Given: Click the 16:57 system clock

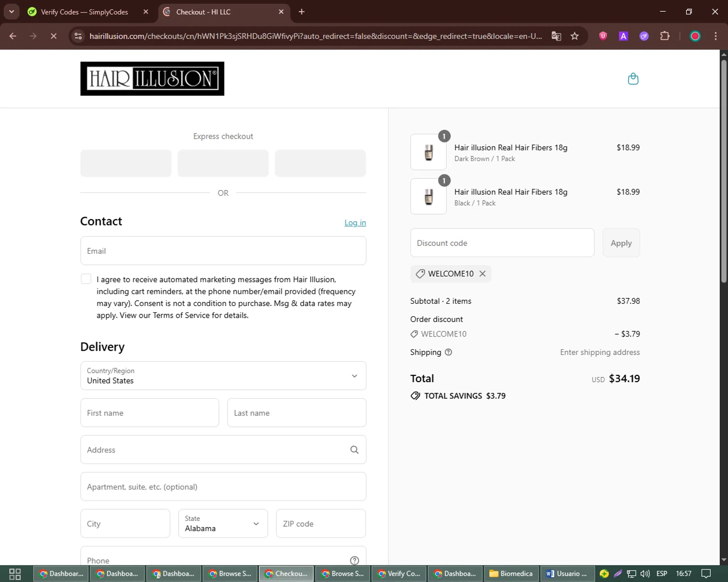Looking at the screenshot, I should coord(683,574).
